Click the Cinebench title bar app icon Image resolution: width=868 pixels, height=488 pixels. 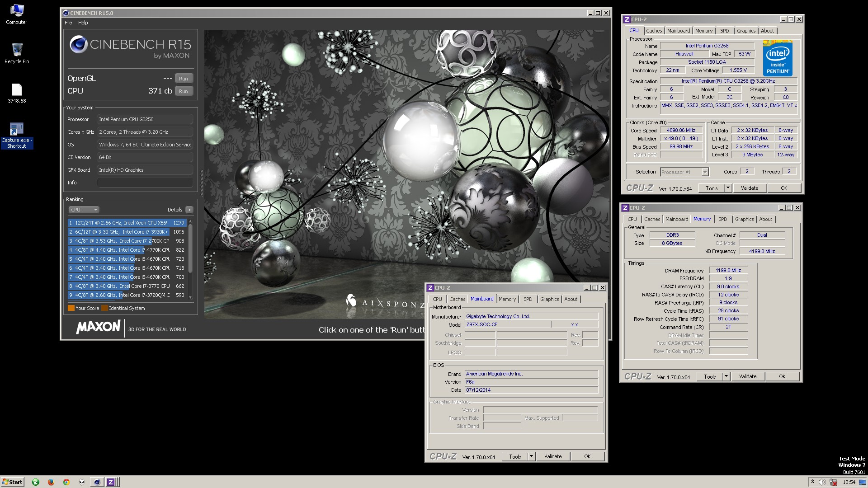pos(66,13)
